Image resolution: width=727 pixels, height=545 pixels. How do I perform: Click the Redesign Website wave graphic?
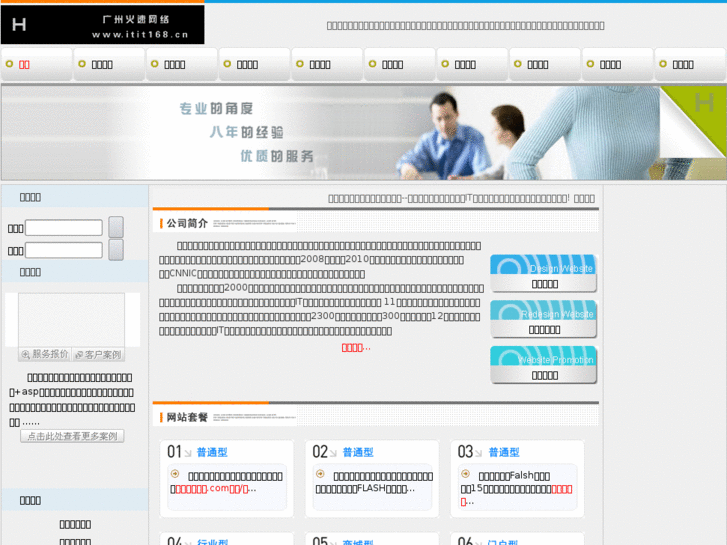543,310
